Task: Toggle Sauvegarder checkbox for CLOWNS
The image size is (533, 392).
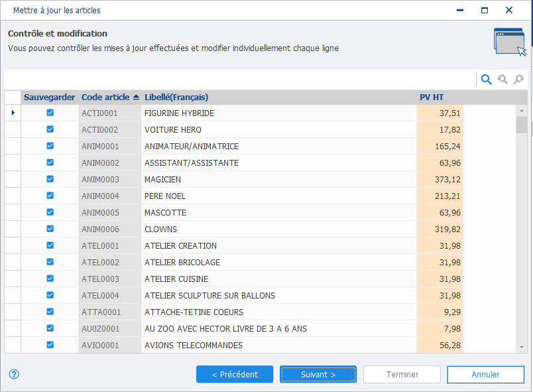Action: click(x=50, y=229)
